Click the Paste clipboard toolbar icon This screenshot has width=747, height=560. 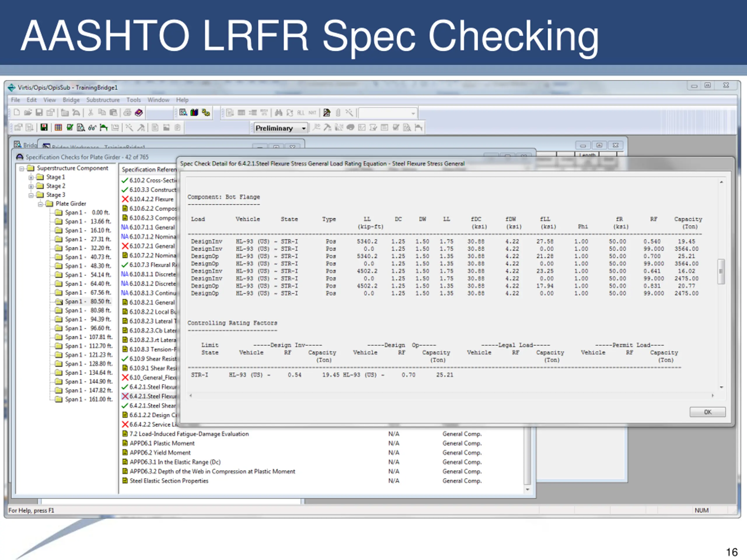114,113
